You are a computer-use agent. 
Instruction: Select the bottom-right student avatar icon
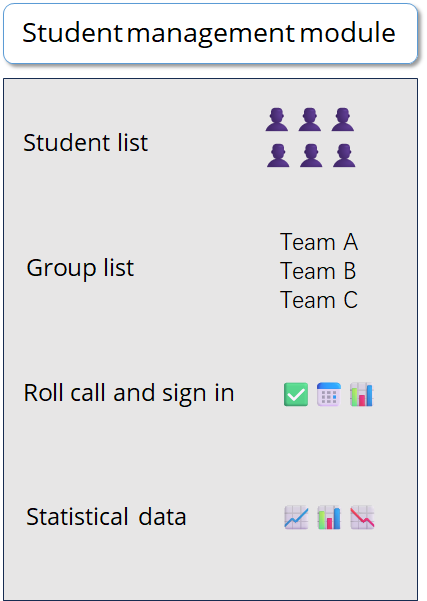point(344,156)
